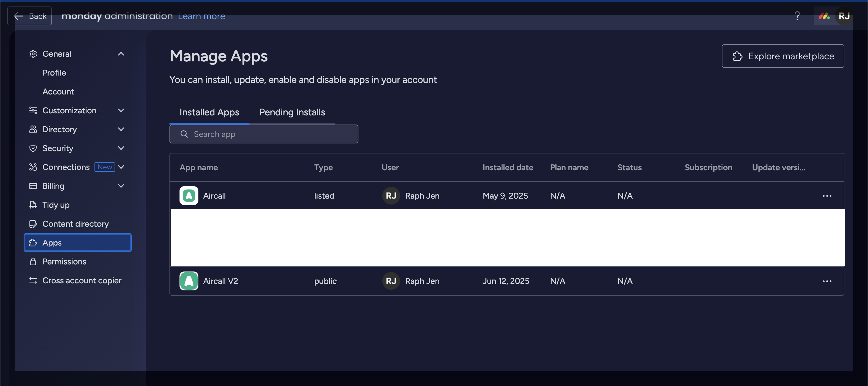Open the Profile settings page
This screenshot has width=868, height=386.
click(x=54, y=73)
